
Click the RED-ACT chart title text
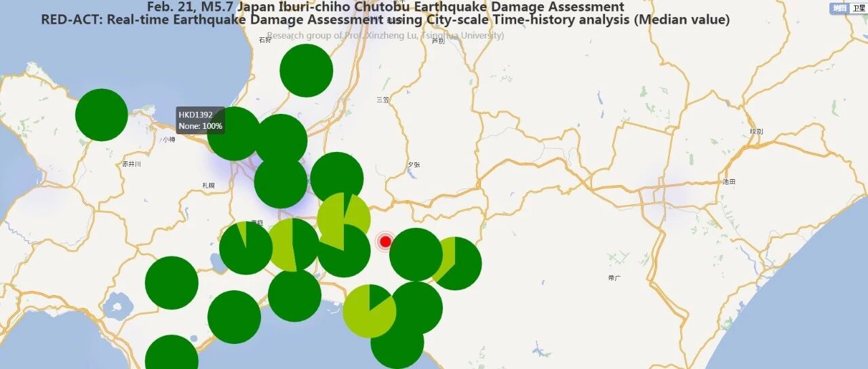click(x=385, y=20)
